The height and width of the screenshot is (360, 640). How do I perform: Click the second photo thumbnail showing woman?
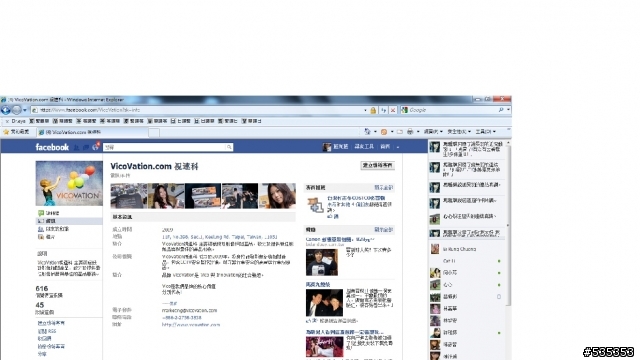tap(166, 196)
